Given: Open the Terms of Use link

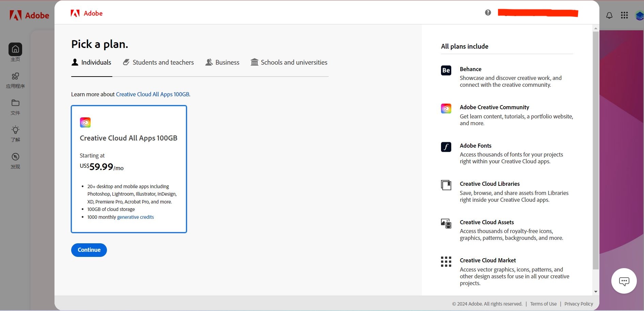Looking at the screenshot, I should (x=543, y=304).
